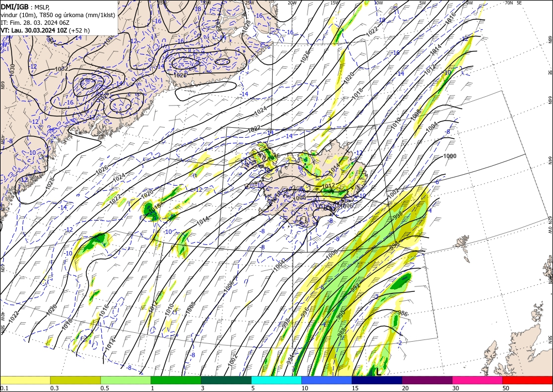Screen dimensions: 553x392
Task: Pick the cyan 5–10 legend color band
Action: point(276,380)
